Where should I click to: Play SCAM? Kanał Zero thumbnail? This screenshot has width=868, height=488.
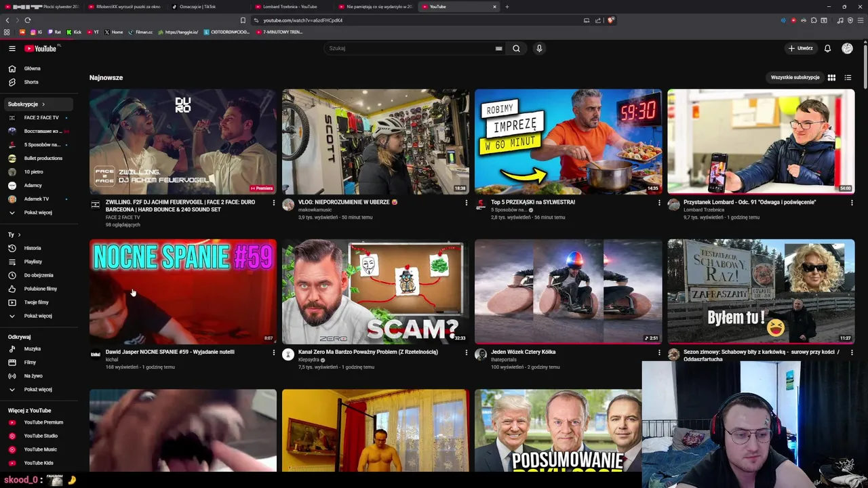(376, 291)
